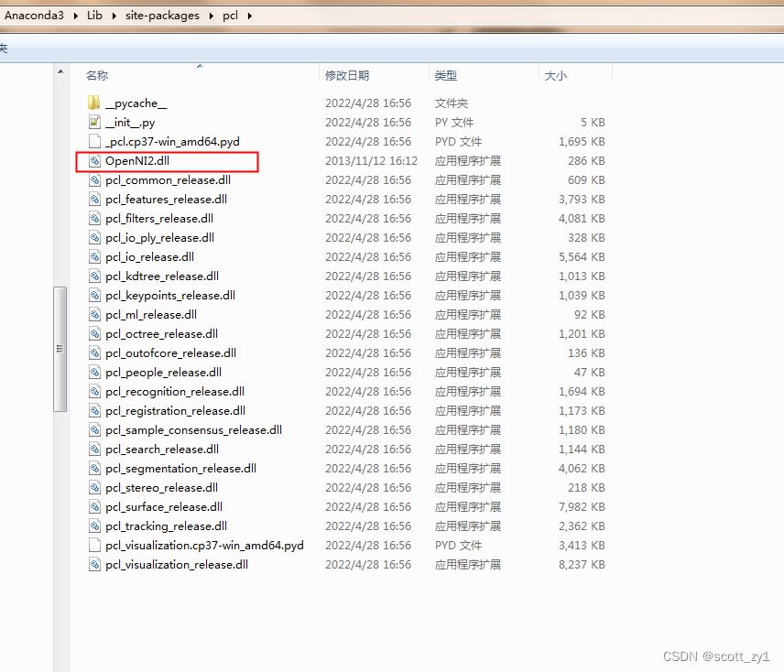This screenshot has width=784, height=672.
Task: Click the pcl_visualization_release.dll file icon
Action: (x=94, y=565)
